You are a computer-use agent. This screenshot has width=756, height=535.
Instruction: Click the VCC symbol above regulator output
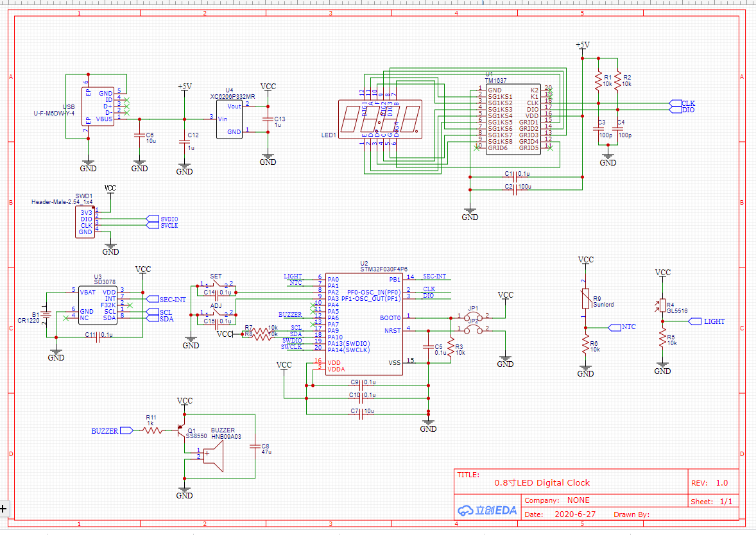tap(268, 89)
